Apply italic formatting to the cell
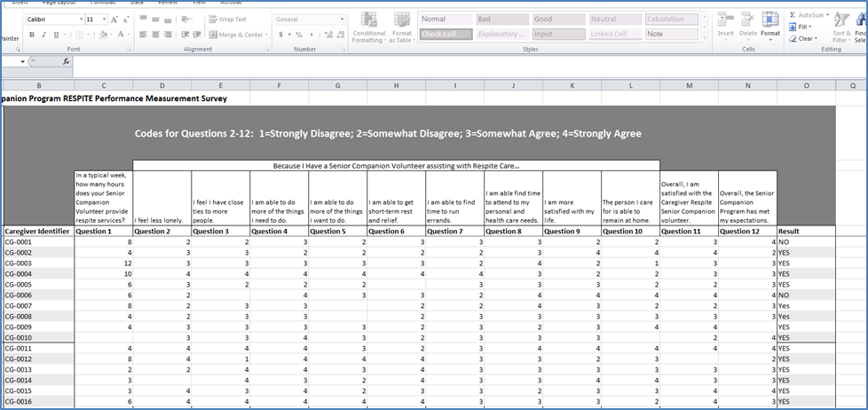The image size is (868, 410). (x=43, y=35)
